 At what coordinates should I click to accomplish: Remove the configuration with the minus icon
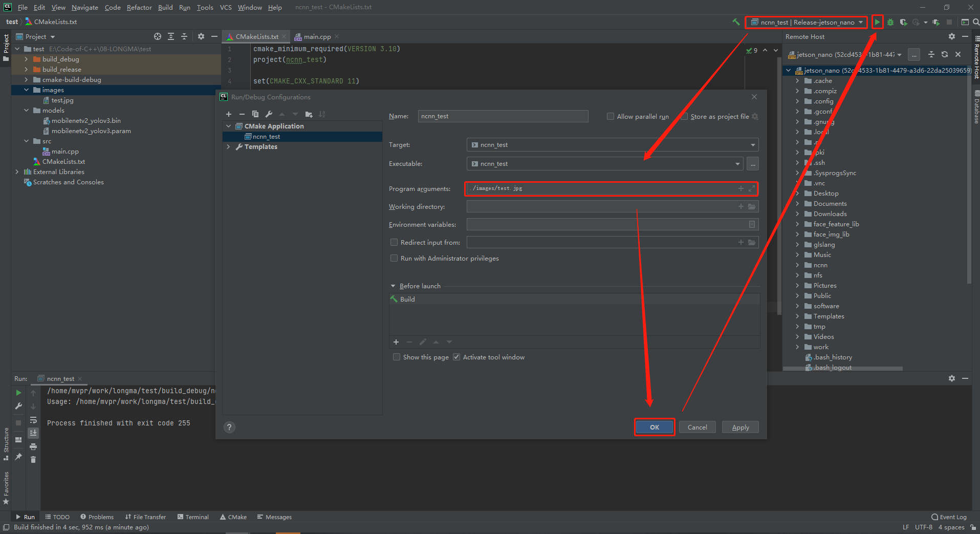[242, 114]
